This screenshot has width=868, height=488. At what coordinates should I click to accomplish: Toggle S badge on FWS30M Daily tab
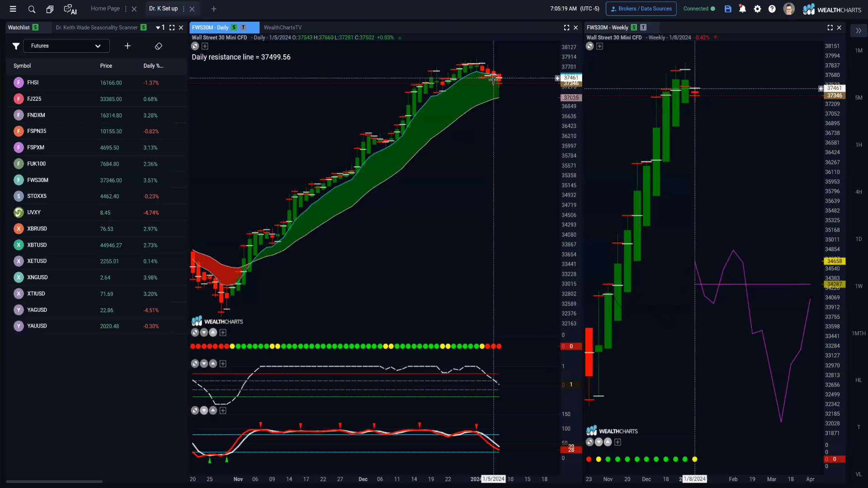234,28
